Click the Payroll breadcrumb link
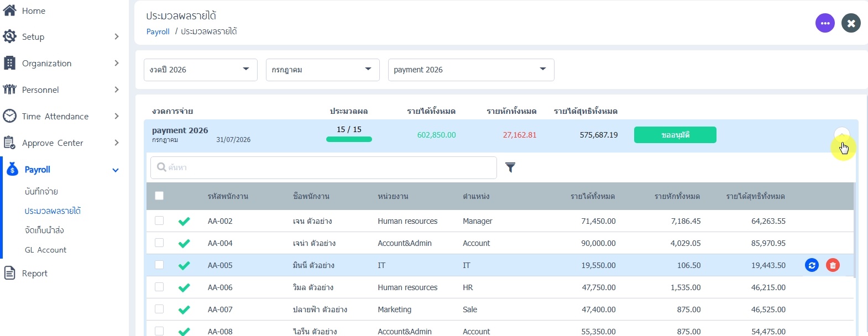Image resolution: width=868 pixels, height=336 pixels. coord(158,32)
